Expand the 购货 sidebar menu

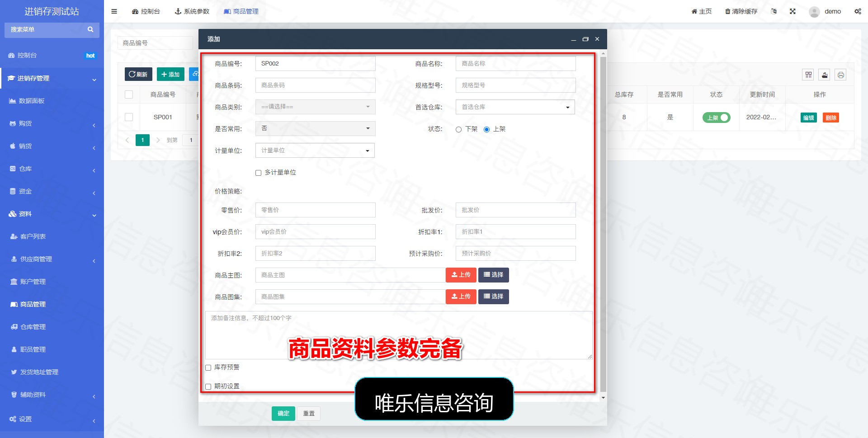(x=52, y=123)
